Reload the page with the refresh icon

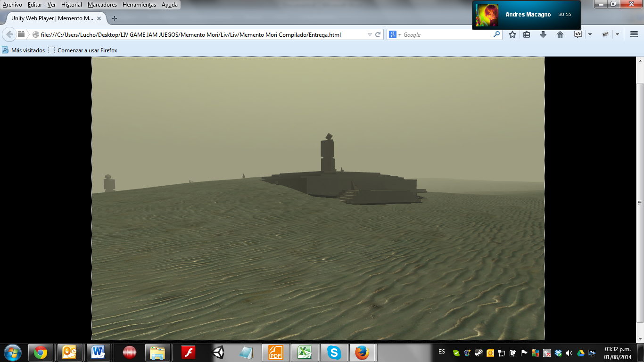point(378,34)
